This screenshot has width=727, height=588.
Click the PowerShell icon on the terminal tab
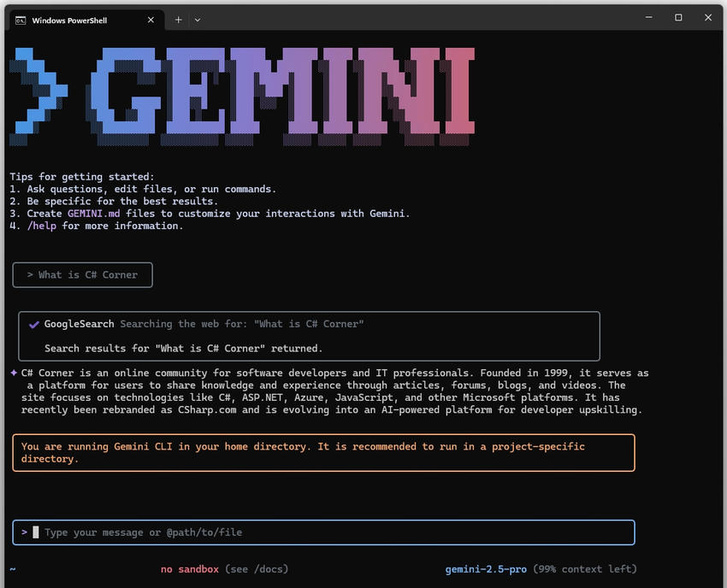coord(21,19)
